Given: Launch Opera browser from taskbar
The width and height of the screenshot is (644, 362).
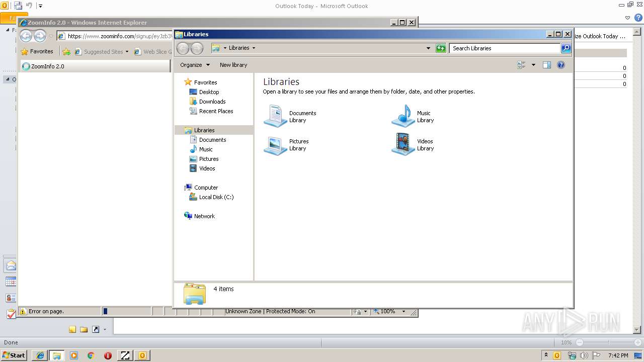Looking at the screenshot, I should pyautogui.click(x=108, y=355).
